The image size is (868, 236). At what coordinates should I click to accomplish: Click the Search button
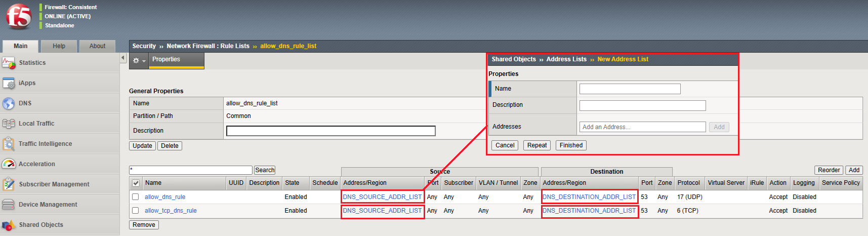[265, 170]
